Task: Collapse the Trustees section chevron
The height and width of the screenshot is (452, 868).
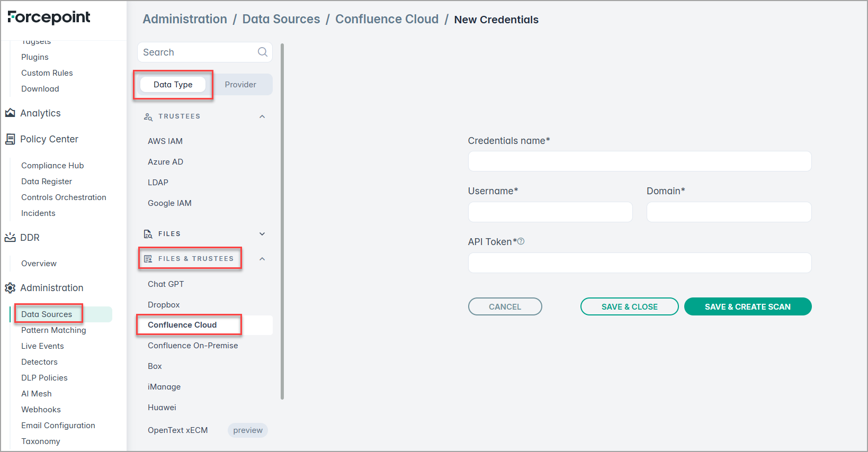Action: click(262, 116)
